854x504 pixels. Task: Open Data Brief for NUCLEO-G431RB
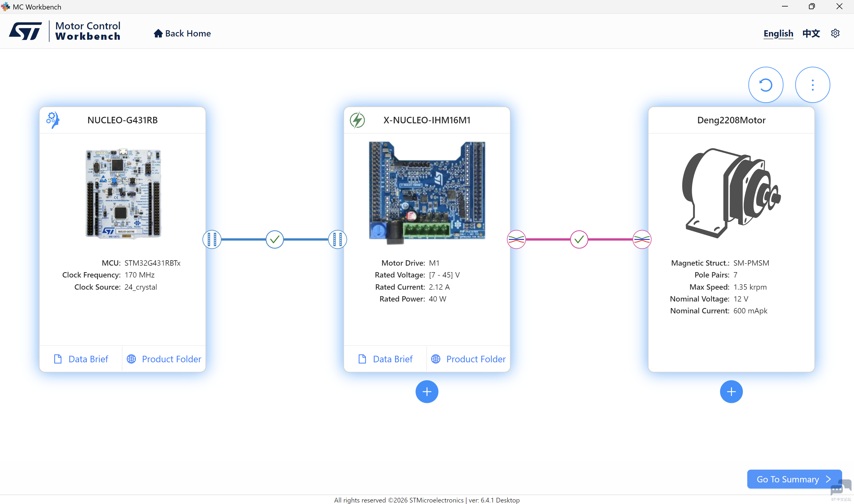click(x=81, y=359)
